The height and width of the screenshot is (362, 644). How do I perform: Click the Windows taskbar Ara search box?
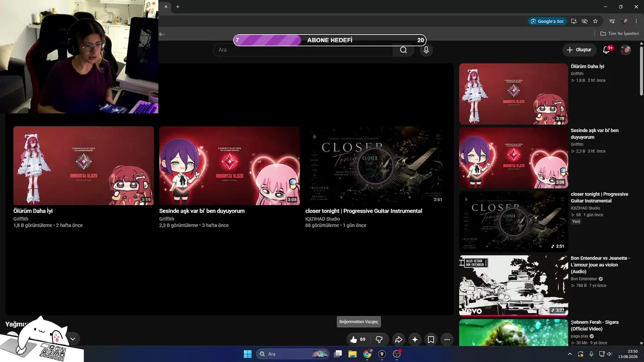tap(294, 354)
